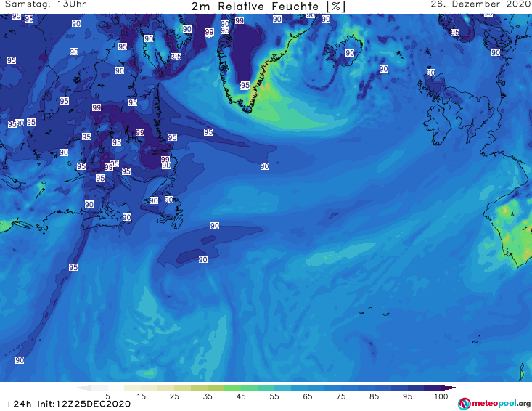Open the meteopool.org logo link
532x411 pixels.
tap(494, 404)
